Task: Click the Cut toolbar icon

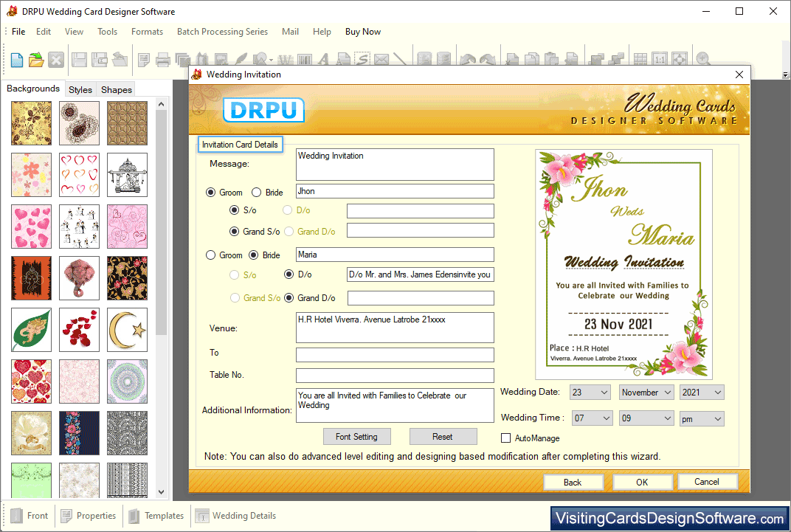Action: [512, 60]
